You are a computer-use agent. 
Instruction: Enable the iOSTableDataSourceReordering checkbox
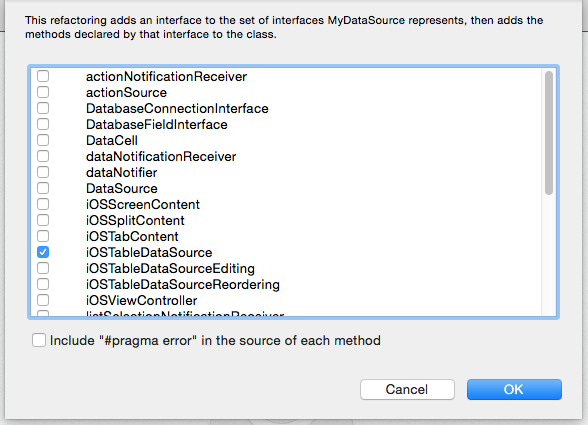pyautogui.click(x=43, y=284)
